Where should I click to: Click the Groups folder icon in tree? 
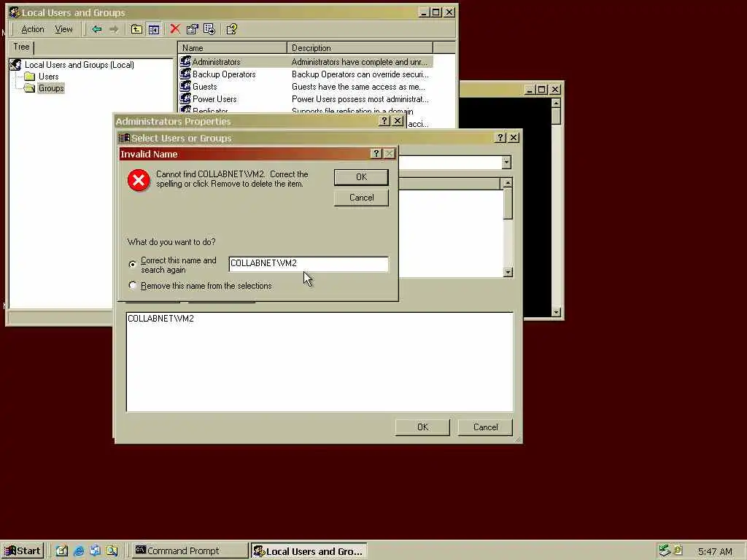tap(29, 88)
